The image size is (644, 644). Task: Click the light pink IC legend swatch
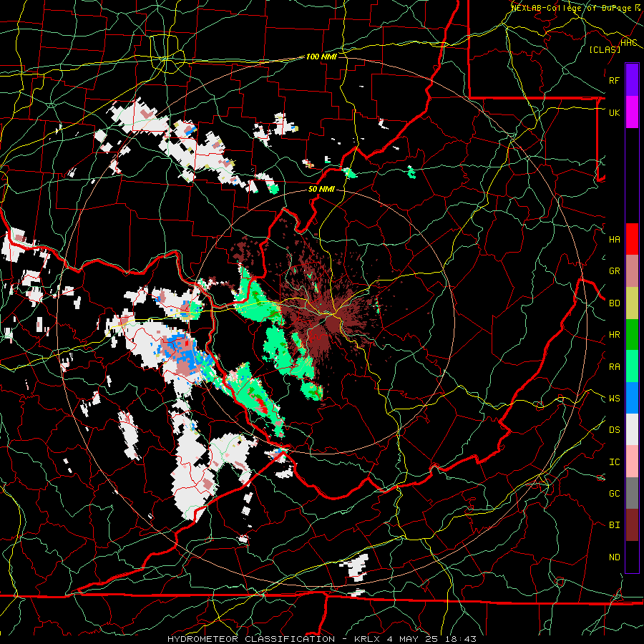pos(632,462)
